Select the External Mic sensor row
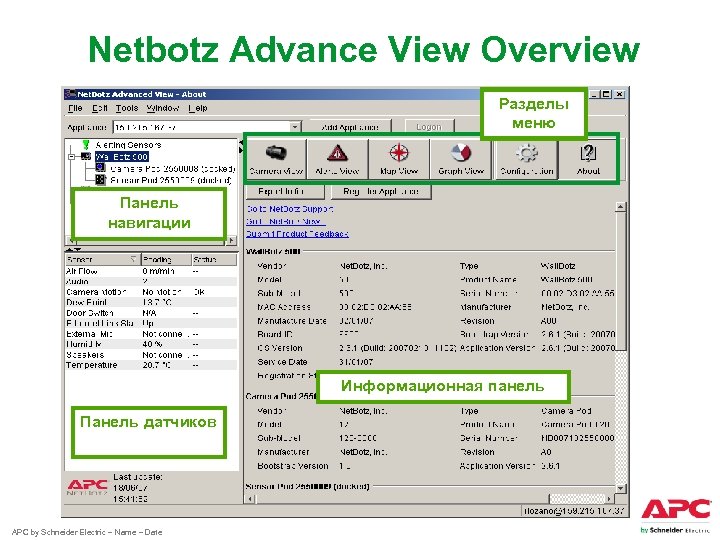 [x=151, y=334]
